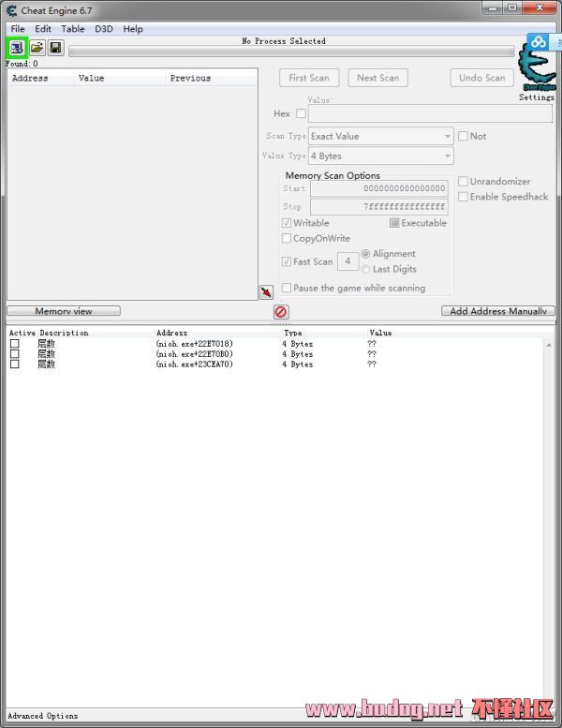Click the Value column header in results
This screenshot has width=562, height=728.
pyautogui.click(x=119, y=78)
